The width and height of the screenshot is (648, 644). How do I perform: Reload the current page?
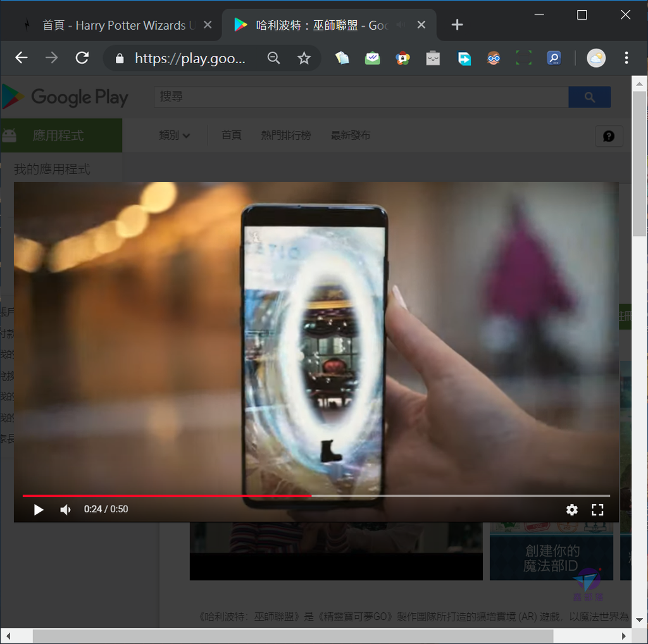click(x=82, y=58)
